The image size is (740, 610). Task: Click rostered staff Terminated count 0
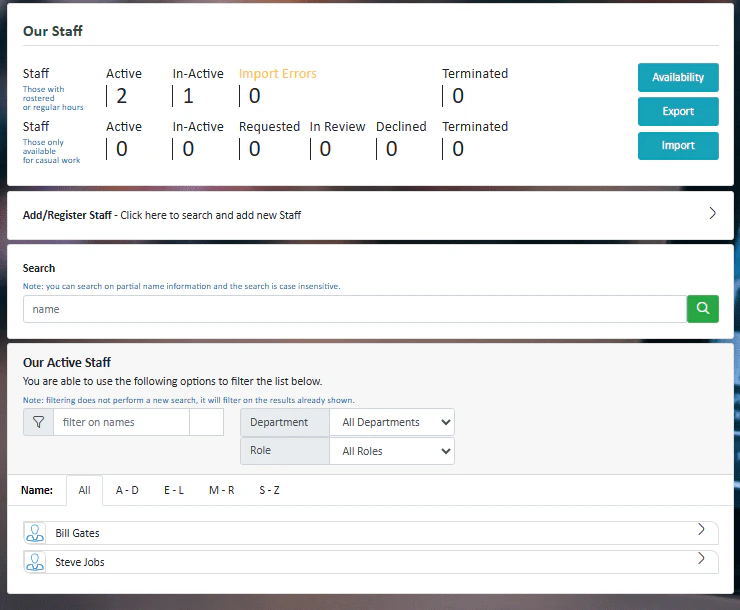point(458,96)
